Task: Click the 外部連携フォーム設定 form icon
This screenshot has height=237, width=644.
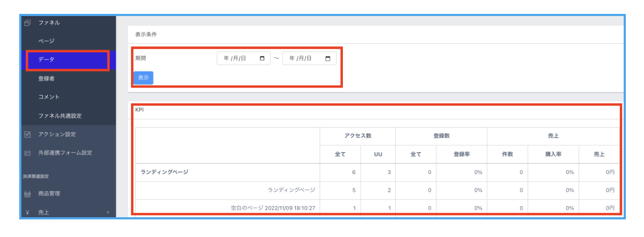Action: click(x=27, y=153)
